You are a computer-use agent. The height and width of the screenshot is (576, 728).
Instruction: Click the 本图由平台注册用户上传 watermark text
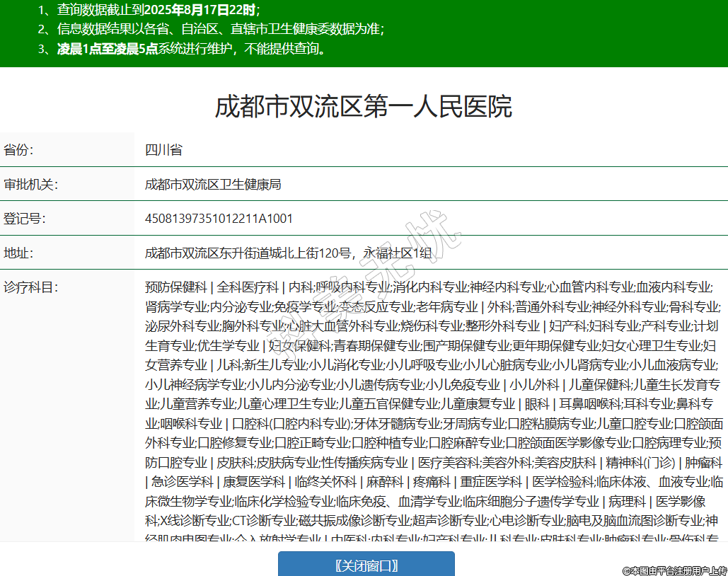674,570
